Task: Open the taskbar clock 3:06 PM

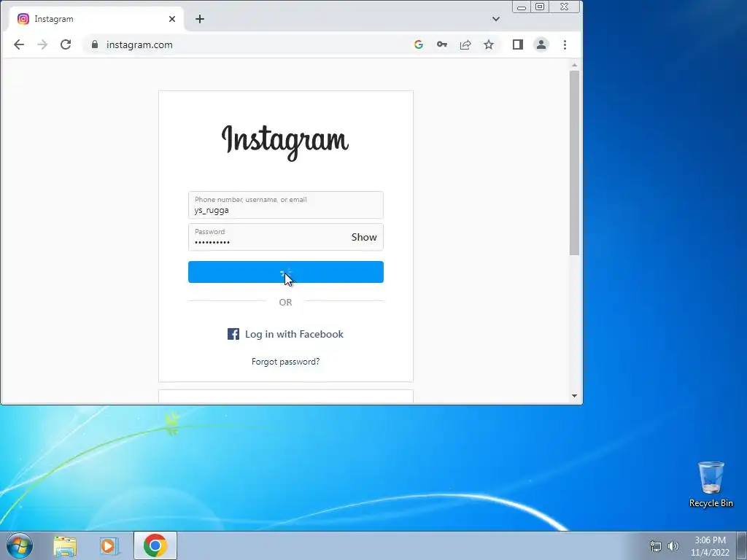Action: (x=711, y=546)
